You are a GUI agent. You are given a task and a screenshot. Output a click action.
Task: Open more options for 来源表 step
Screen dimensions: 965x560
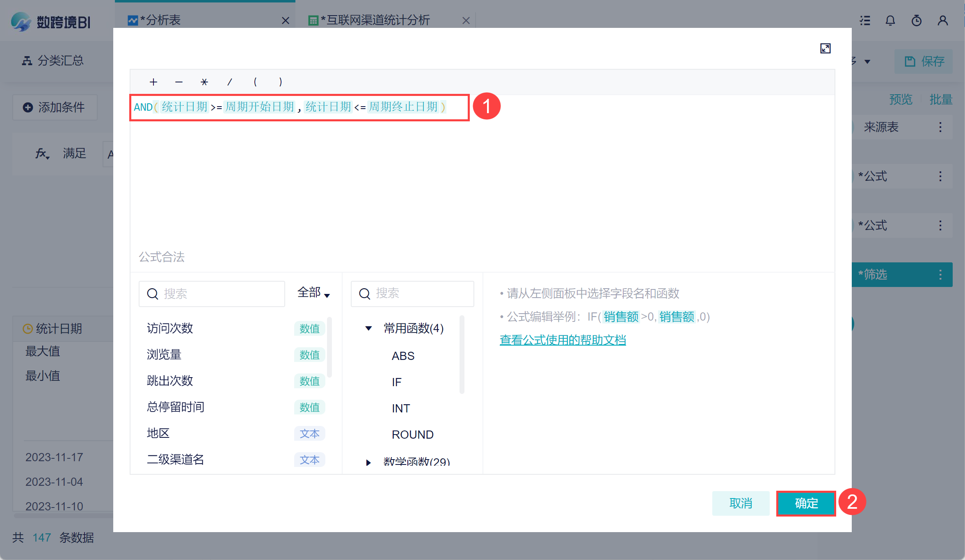click(940, 127)
